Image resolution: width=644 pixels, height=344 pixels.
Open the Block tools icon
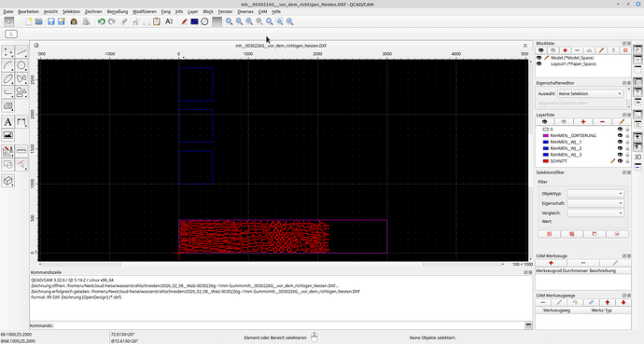click(x=7, y=164)
